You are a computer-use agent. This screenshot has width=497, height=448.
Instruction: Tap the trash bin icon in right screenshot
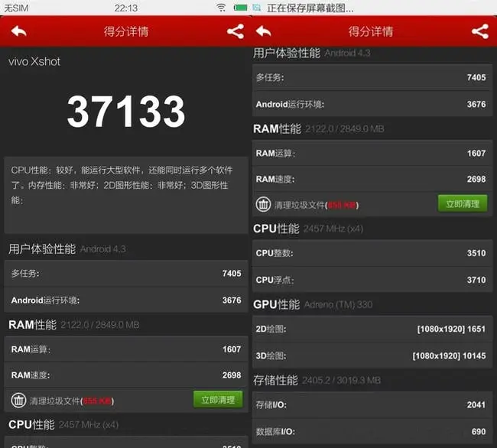263,204
